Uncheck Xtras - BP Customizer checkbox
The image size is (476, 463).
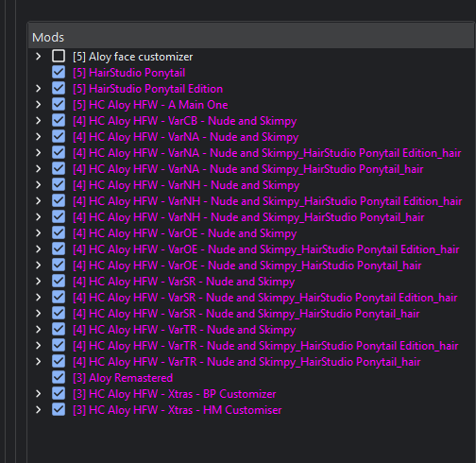tap(59, 394)
